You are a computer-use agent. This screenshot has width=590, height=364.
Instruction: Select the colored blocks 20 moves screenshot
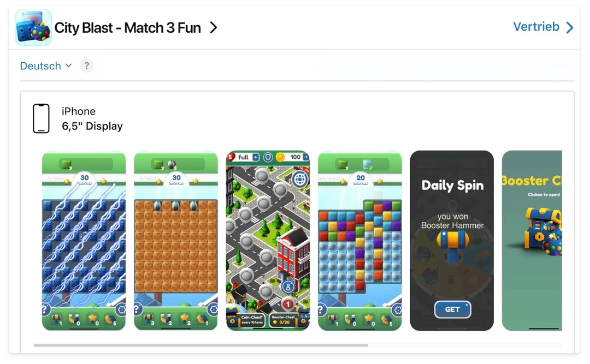[x=359, y=241]
